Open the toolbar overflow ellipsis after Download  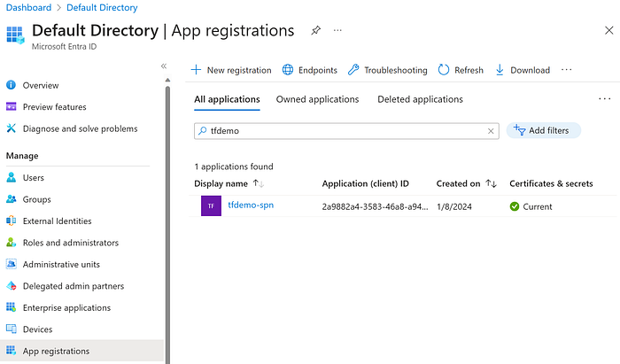[x=567, y=70]
